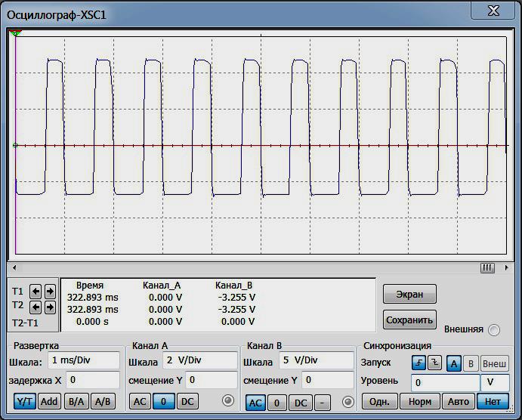Click Канал A terminal radio indicator

point(228,400)
